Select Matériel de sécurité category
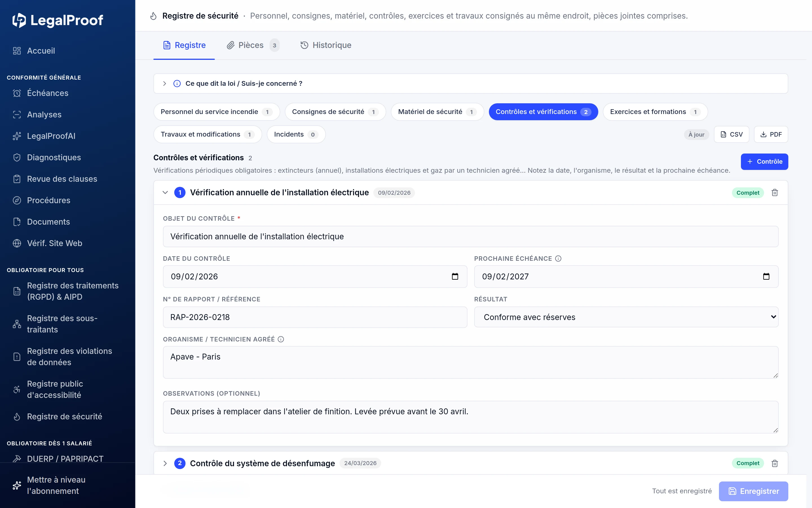The height and width of the screenshot is (508, 812). pyautogui.click(x=437, y=112)
